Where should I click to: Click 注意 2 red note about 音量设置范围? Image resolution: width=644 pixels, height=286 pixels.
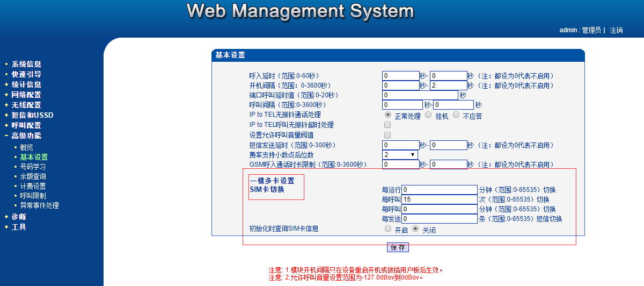pos(347,278)
